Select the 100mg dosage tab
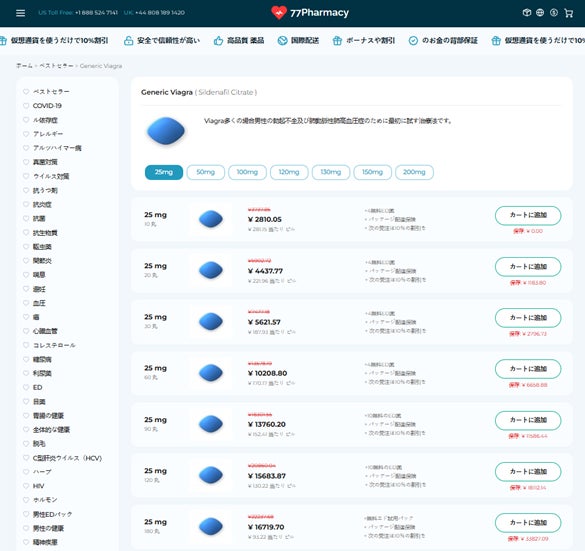Image resolution: width=585 pixels, height=551 pixels. click(x=247, y=172)
